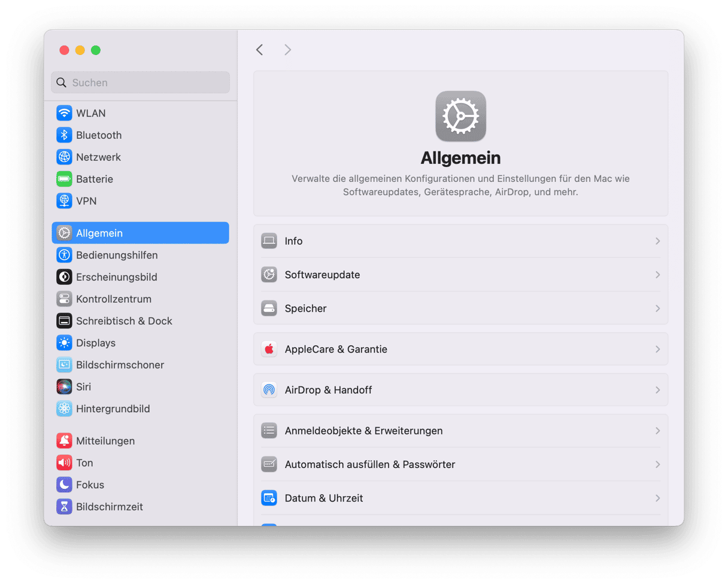728x584 pixels.
Task: Select Batterie label in the sidebar
Action: point(95,179)
